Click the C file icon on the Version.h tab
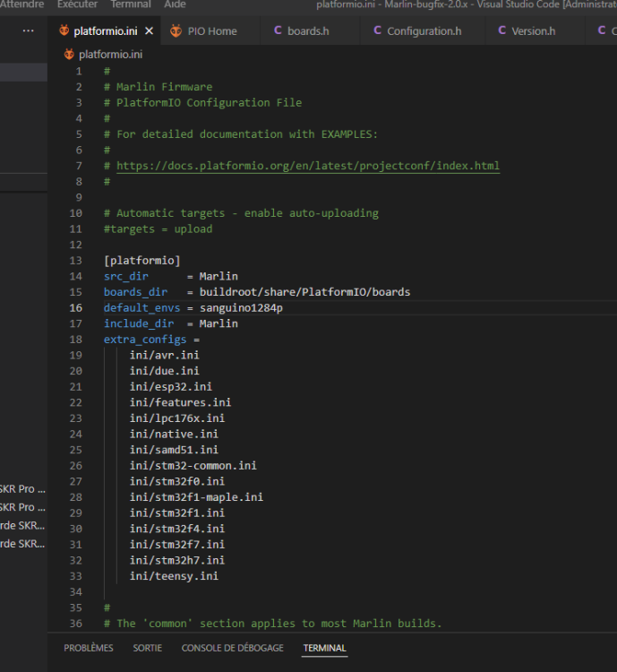The width and height of the screenshot is (617, 672). tap(501, 31)
